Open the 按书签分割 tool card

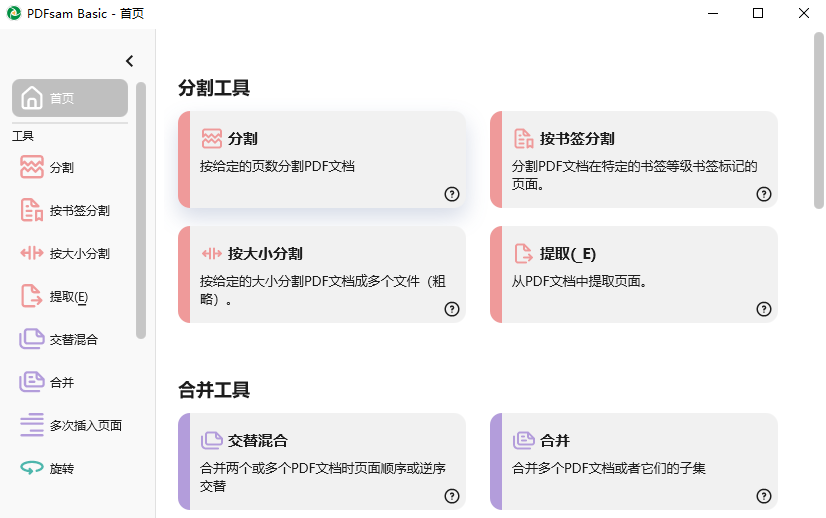(632, 158)
